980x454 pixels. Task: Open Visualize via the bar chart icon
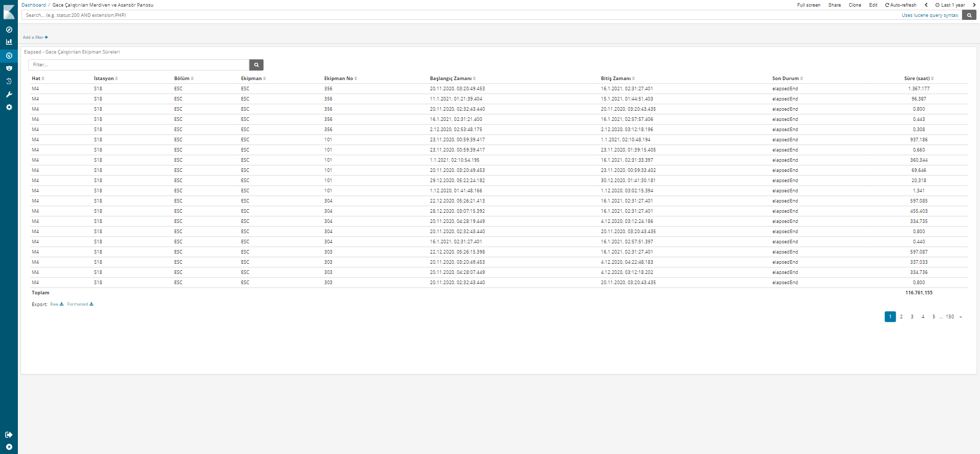coord(9,42)
